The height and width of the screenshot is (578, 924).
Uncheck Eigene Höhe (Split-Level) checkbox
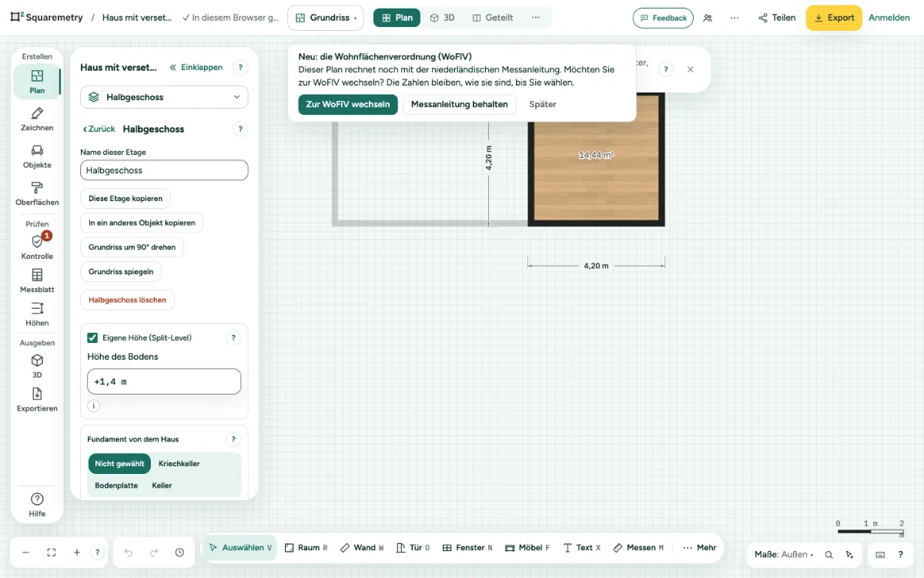tap(92, 338)
